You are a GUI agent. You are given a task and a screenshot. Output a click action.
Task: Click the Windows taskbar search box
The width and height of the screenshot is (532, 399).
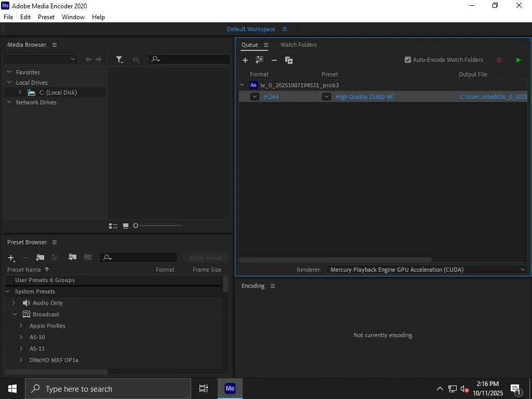(108, 389)
